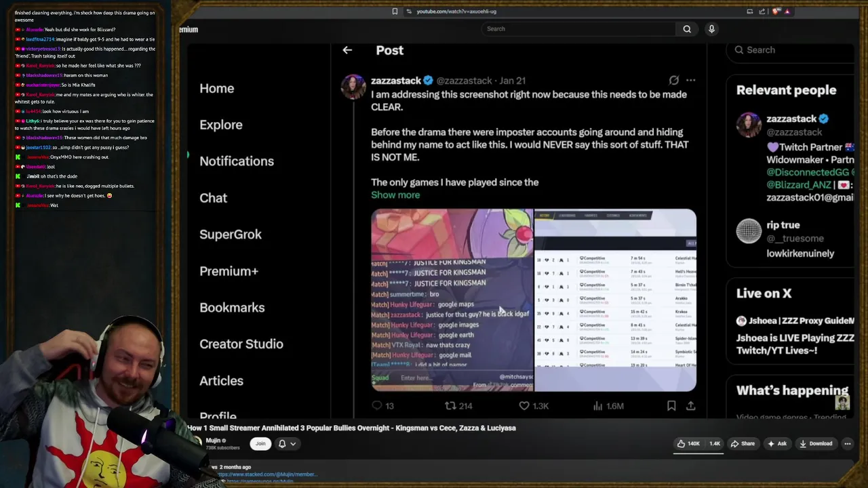Dislike the video using the 1.4K thumbs-down
Viewport: 868px width, 488px height.
click(x=714, y=443)
